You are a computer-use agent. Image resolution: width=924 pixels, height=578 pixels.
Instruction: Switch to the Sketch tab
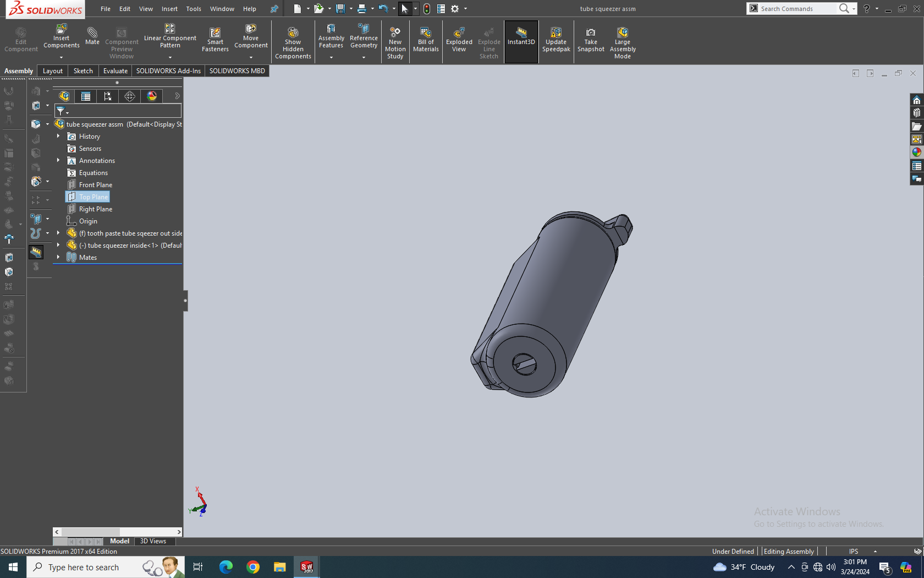[83, 71]
